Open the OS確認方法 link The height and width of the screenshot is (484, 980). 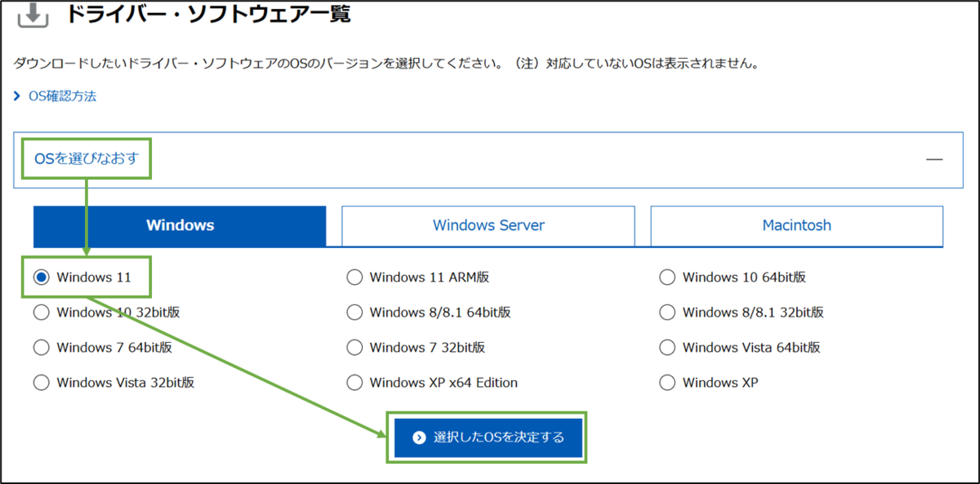point(62,96)
